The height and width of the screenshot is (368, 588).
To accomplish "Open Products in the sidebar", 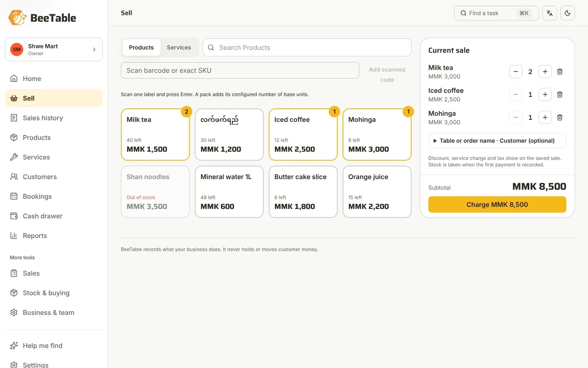I will coord(54,137).
